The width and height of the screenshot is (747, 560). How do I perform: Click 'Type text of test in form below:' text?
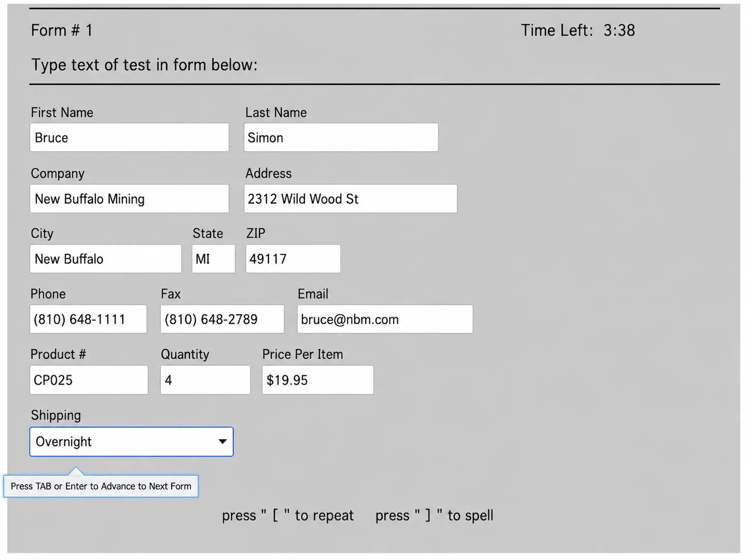144,65
